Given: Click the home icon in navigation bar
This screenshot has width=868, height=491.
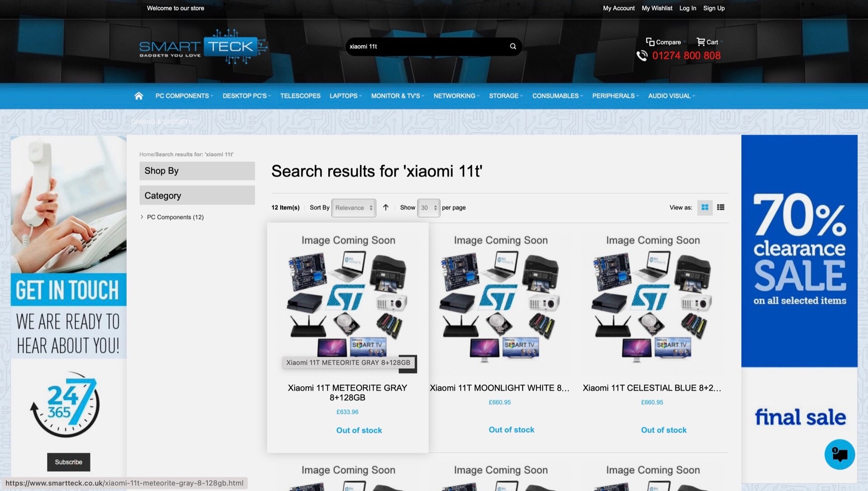Looking at the screenshot, I should coord(139,96).
